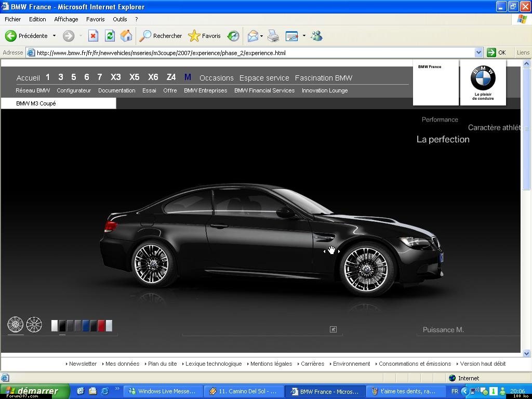Refresh the page with the Actualiser icon

tap(110, 36)
